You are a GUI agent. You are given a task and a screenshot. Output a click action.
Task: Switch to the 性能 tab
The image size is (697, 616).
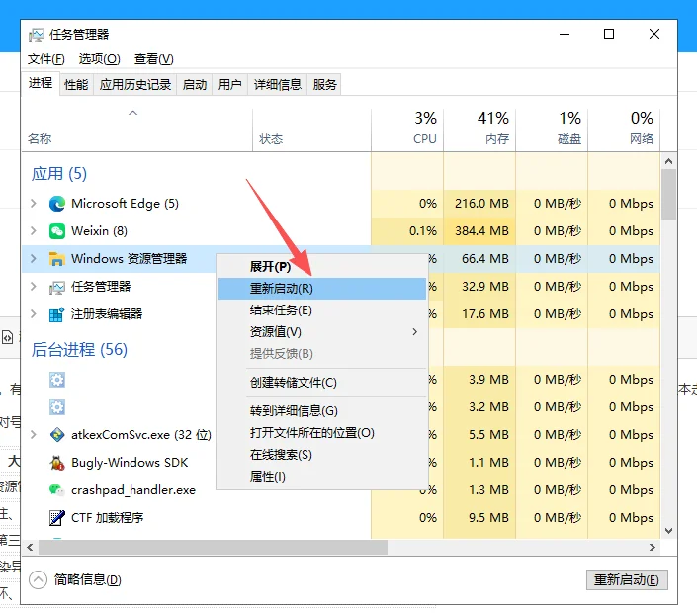coord(76,84)
